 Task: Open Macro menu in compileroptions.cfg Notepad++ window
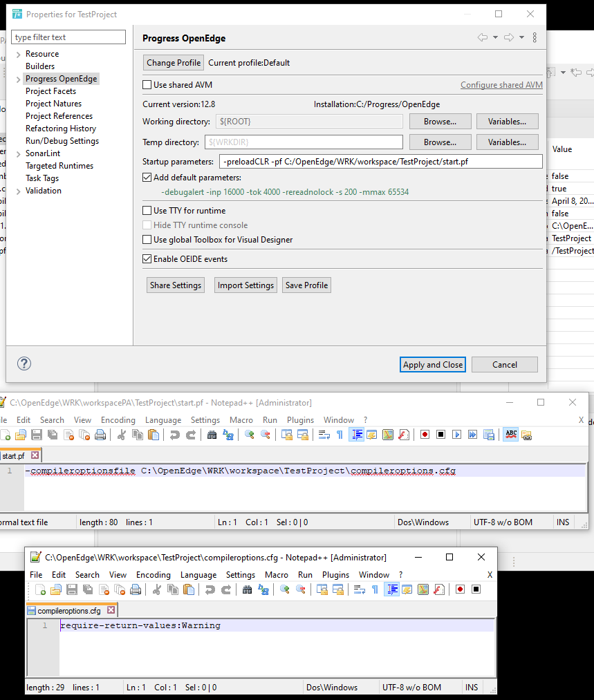[x=277, y=575]
